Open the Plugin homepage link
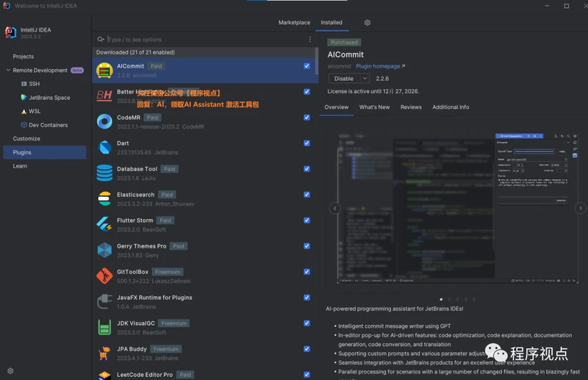The image size is (588, 380). point(380,66)
